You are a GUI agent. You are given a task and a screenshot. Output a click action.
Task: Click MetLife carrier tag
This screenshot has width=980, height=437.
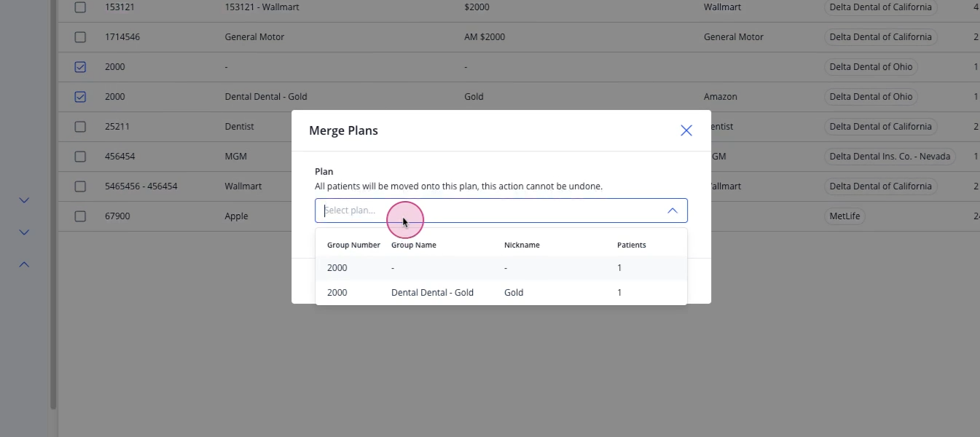844,216
